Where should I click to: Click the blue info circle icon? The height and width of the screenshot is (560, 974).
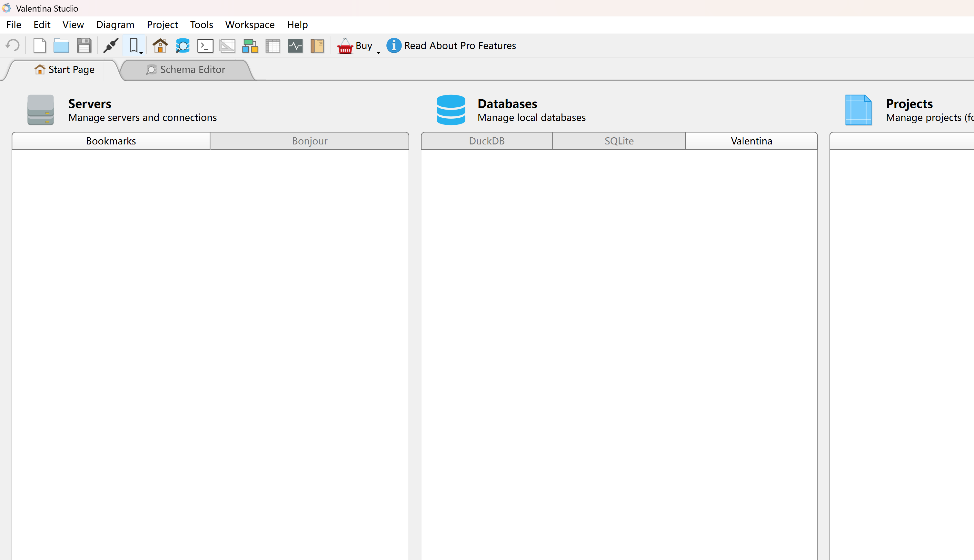tap(393, 45)
